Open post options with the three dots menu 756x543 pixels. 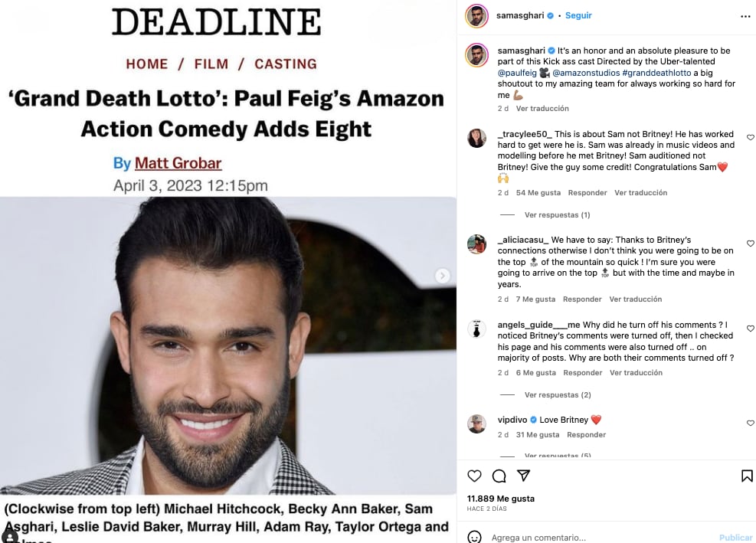pos(745,15)
